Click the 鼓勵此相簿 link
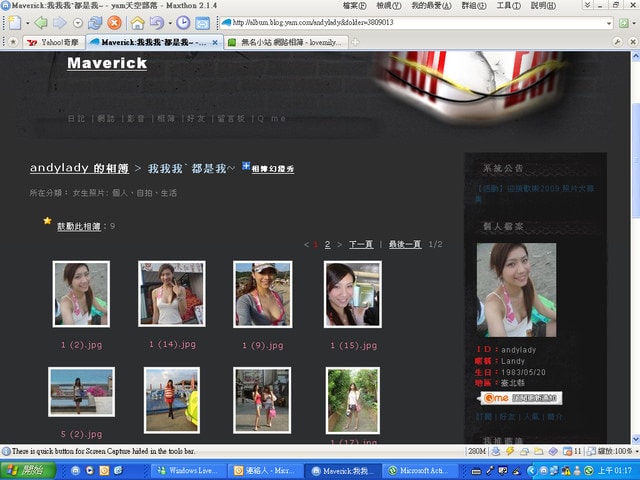This screenshot has height=480, width=640. (x=79, y=227)
